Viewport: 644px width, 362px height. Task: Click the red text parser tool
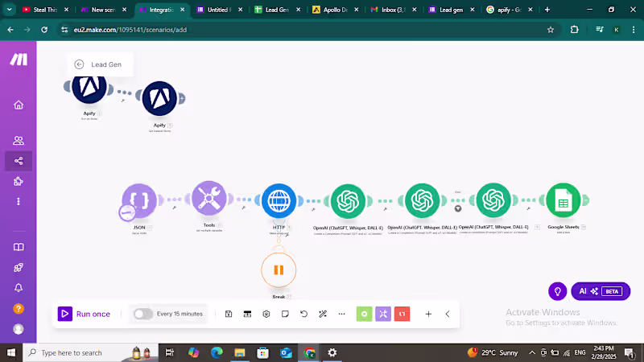pos(402,314)
